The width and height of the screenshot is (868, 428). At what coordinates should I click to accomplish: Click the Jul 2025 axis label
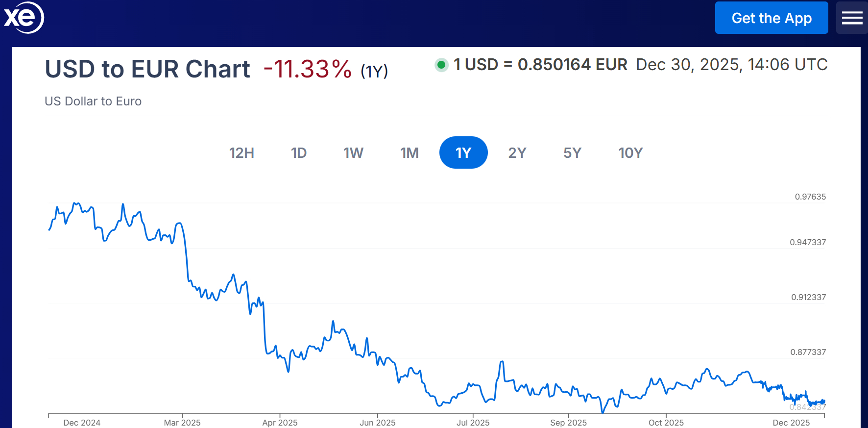tap(473, 423)
